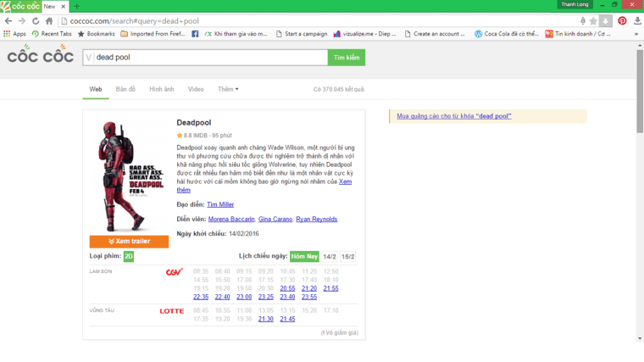Open the Pinterest extension icon
The image size is (644, 362).
point(622,20)
